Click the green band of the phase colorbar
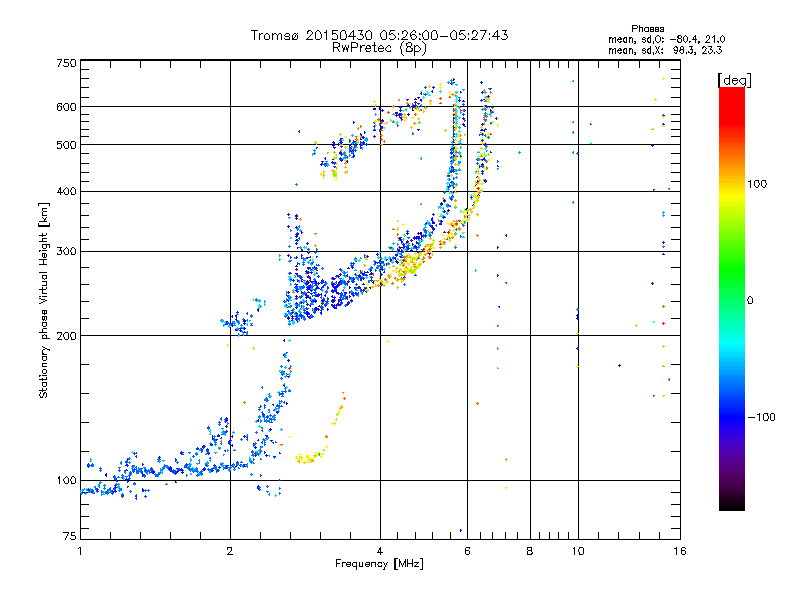800x600 pixels. click(732, 270)
